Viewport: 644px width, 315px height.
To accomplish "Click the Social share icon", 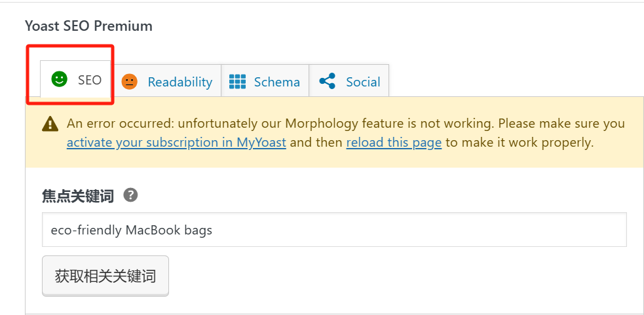I will click(x=327, y=81).
